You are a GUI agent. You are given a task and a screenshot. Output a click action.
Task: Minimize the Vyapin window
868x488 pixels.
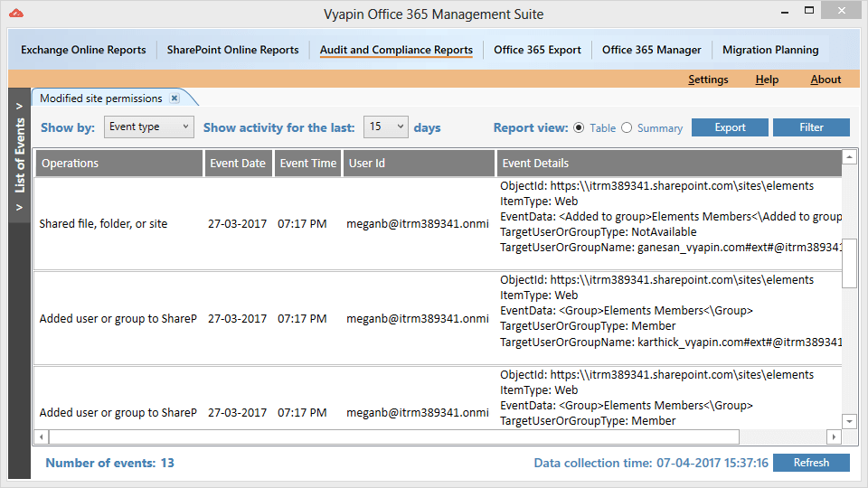tap(785, 11)
